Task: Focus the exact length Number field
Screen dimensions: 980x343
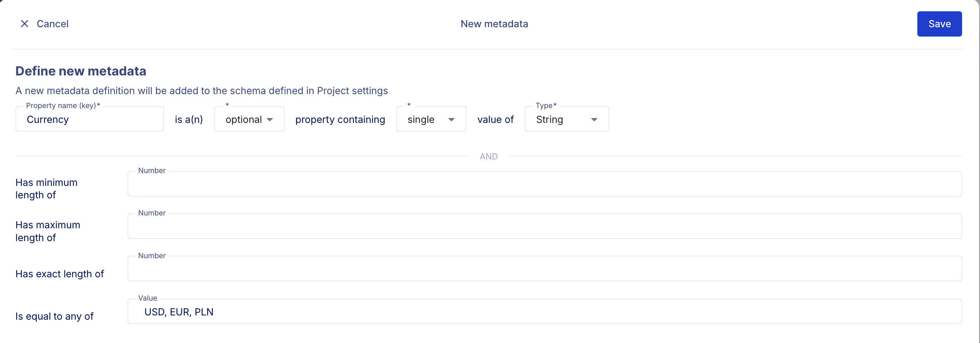Action: click(544, 269)
